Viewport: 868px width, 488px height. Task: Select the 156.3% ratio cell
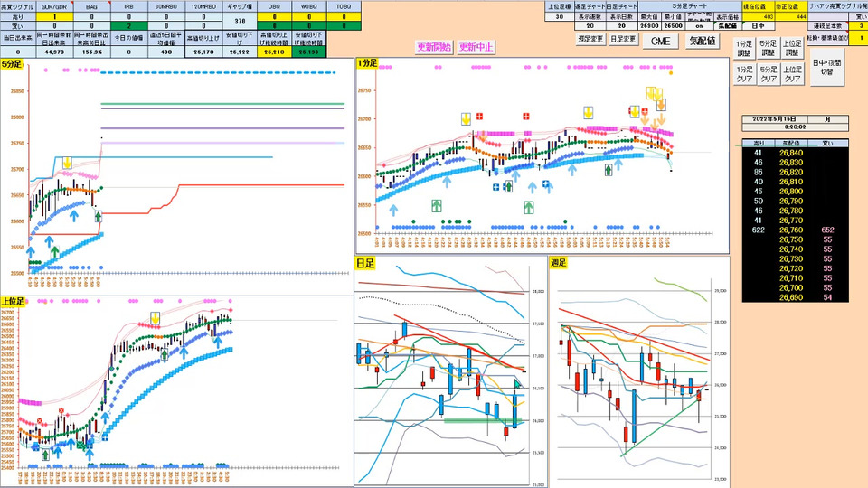coord(91,52)
